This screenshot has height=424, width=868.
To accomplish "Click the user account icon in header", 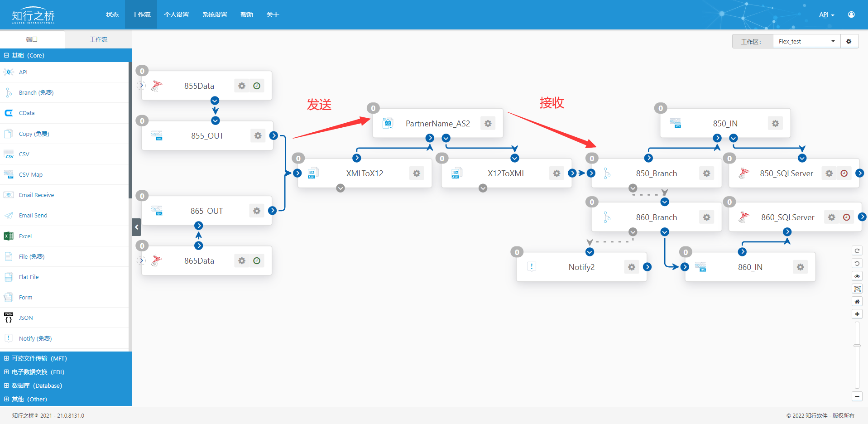I will 851,14.
